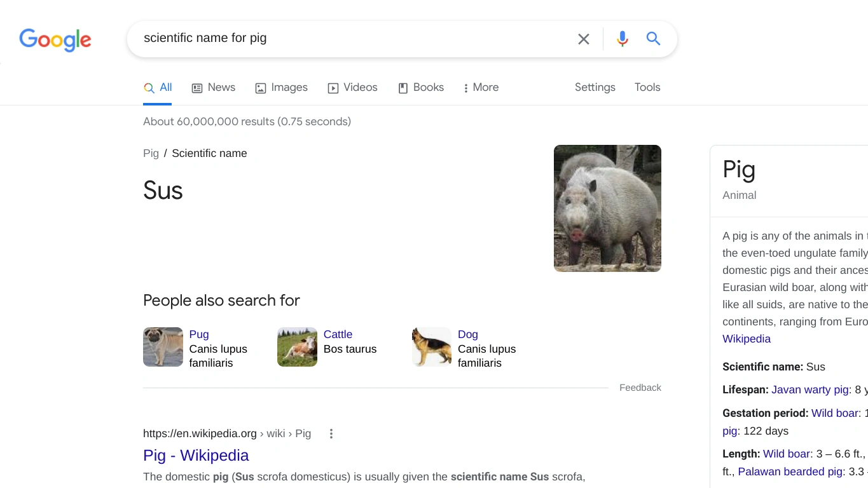Send Feedback on the results
Screen dimensions: 868x488
640,387
